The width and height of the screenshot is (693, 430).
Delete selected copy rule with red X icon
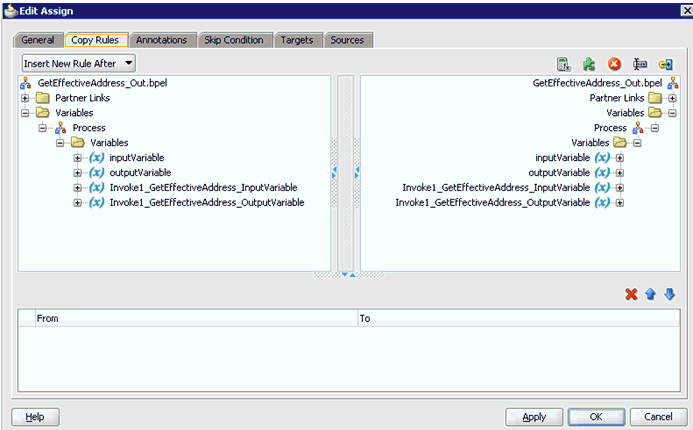pyautogui.click(x=631, y=294)
